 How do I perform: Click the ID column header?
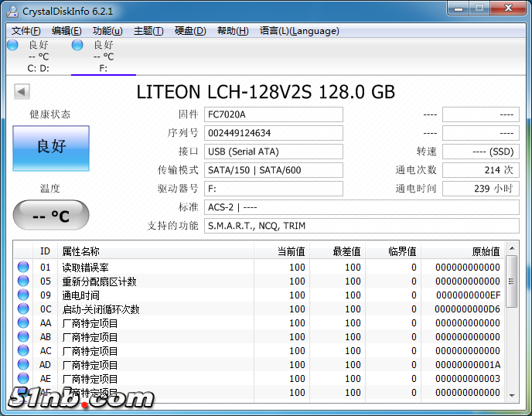45,251
